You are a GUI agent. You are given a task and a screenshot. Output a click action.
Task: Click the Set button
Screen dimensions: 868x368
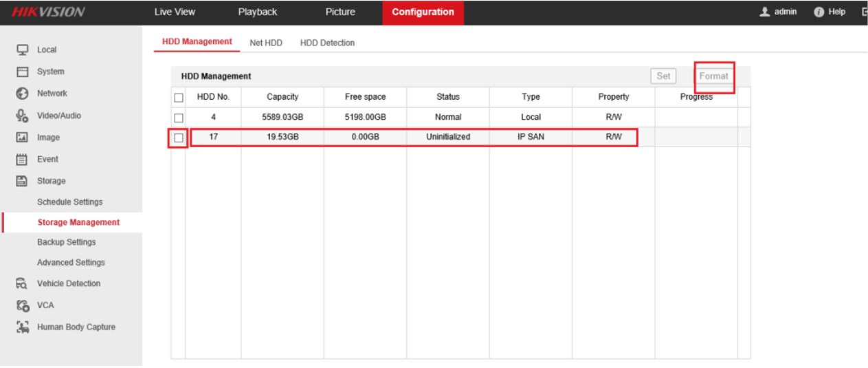pos(663,76)
